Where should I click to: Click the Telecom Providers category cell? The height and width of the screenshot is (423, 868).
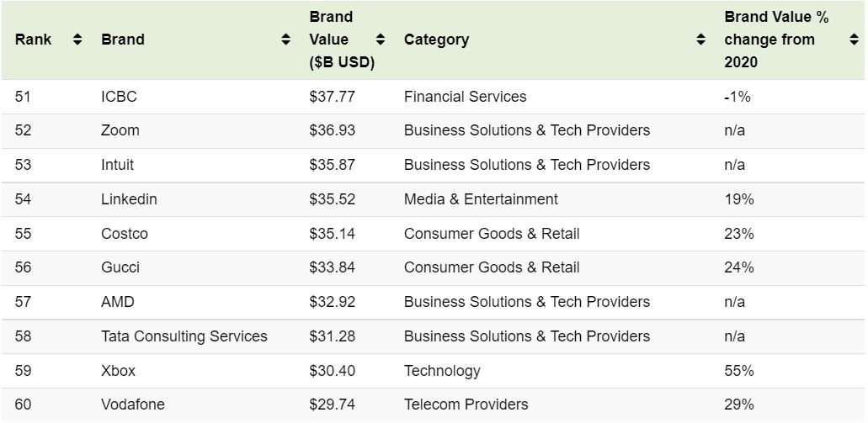(466, 404)
